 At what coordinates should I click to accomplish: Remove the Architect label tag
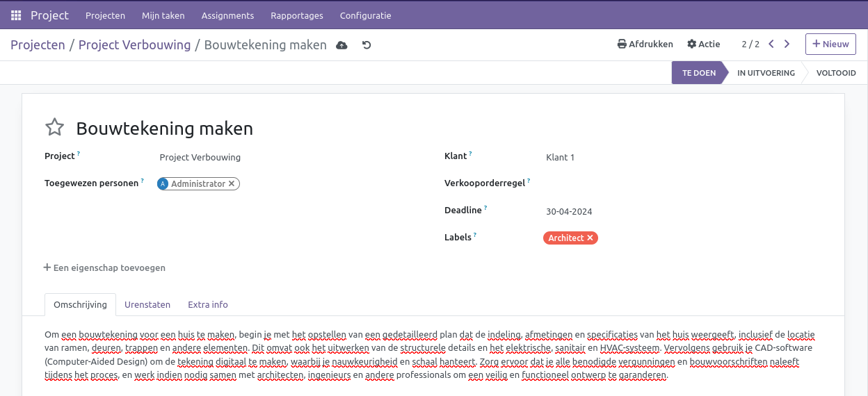tap(590, 238)
